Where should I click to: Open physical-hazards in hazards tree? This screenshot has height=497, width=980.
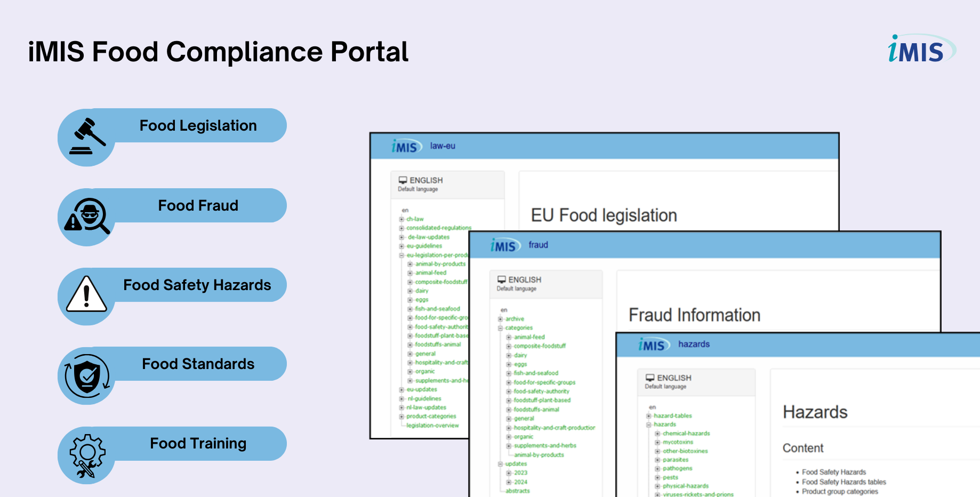686,486
